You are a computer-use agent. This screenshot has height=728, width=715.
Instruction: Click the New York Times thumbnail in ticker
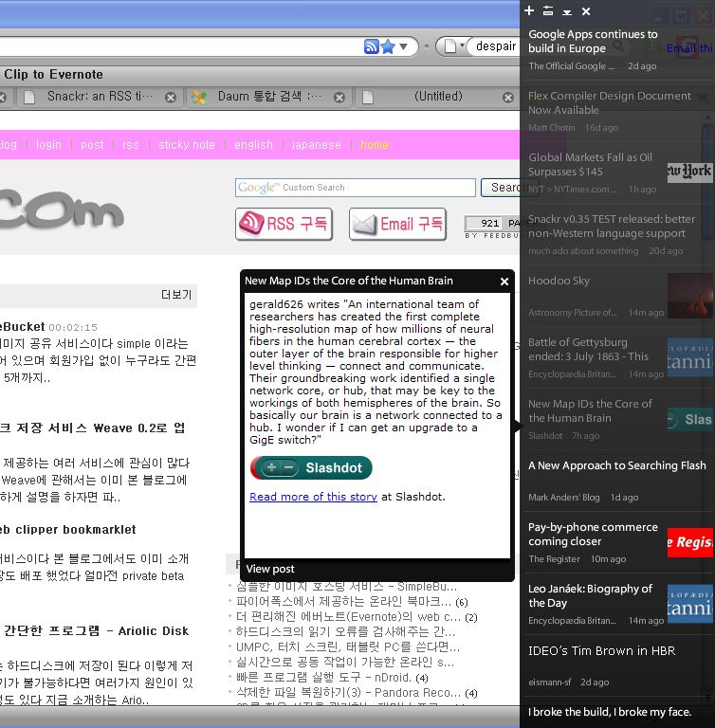690,173
